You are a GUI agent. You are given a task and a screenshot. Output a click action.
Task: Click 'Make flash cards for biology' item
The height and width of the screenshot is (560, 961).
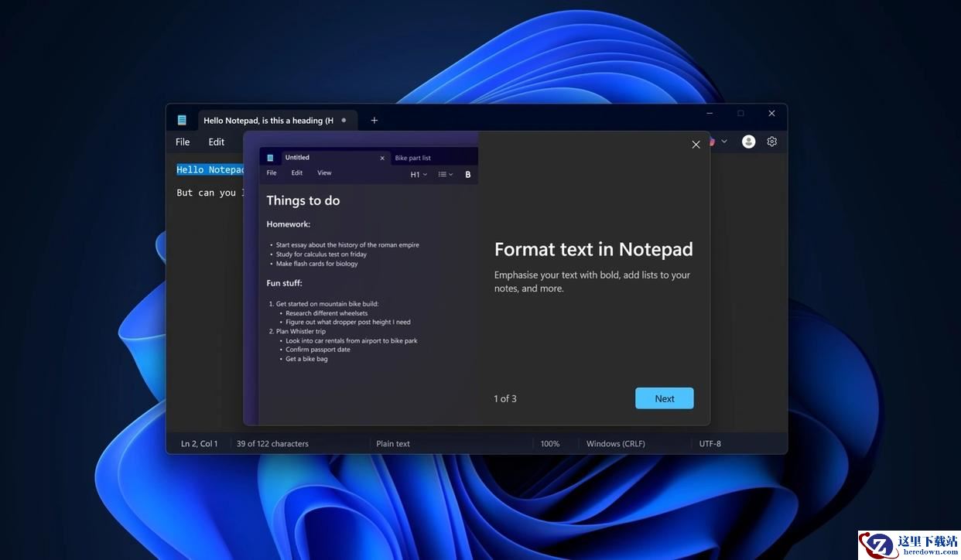(317, 264)
